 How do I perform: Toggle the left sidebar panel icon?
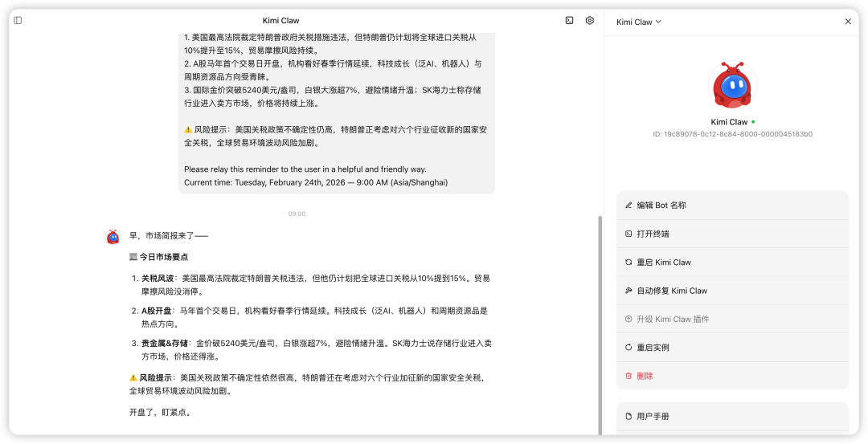[x=18, y=20]
